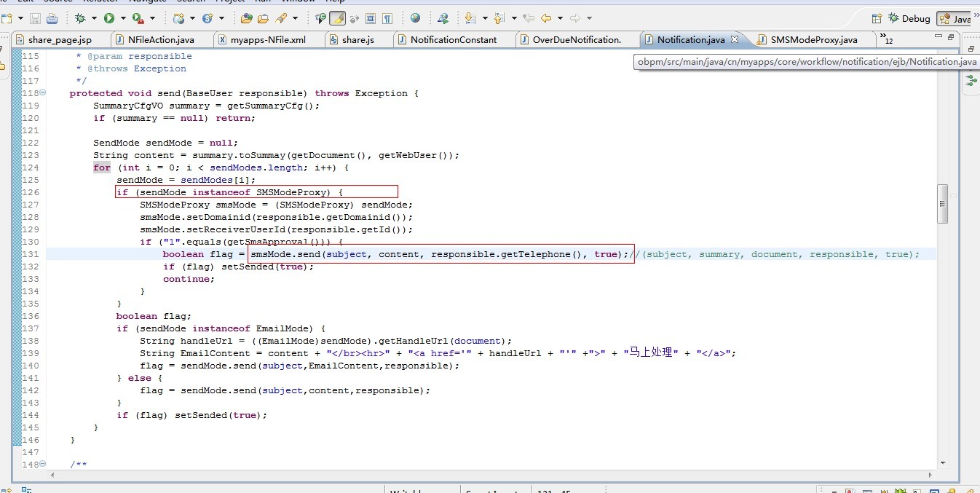Click the Open Web Browser globe icon
Image resolution: width=980 pixels, height=493 pixels.
[x=415, y=18]
